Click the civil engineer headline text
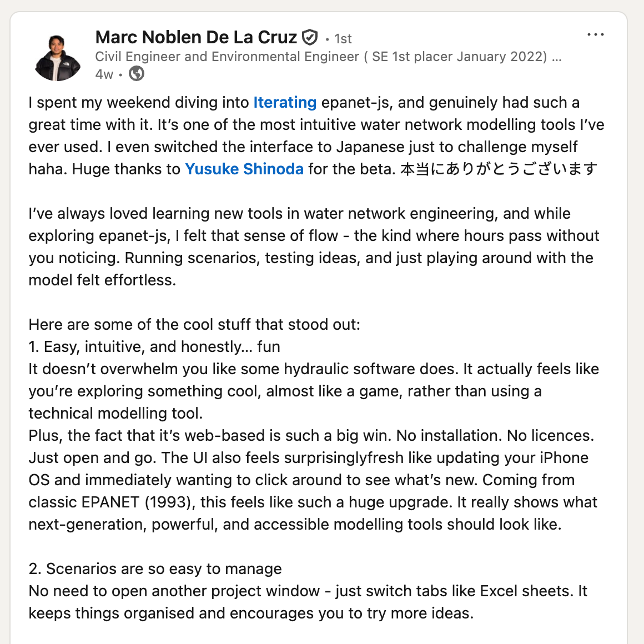Image resolution: width=644 pixels, height=644 pixels. click(x=278, y=56)
